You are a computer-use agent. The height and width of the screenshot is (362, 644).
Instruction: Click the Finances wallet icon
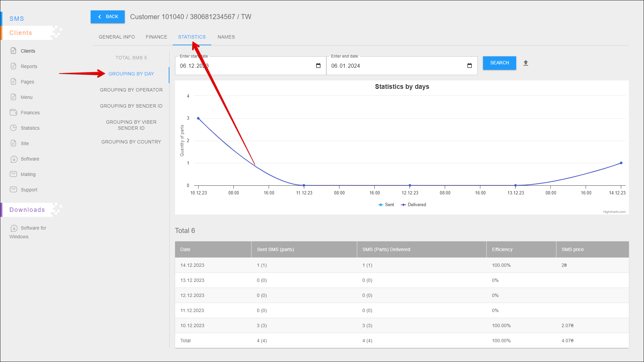(13, 112)
